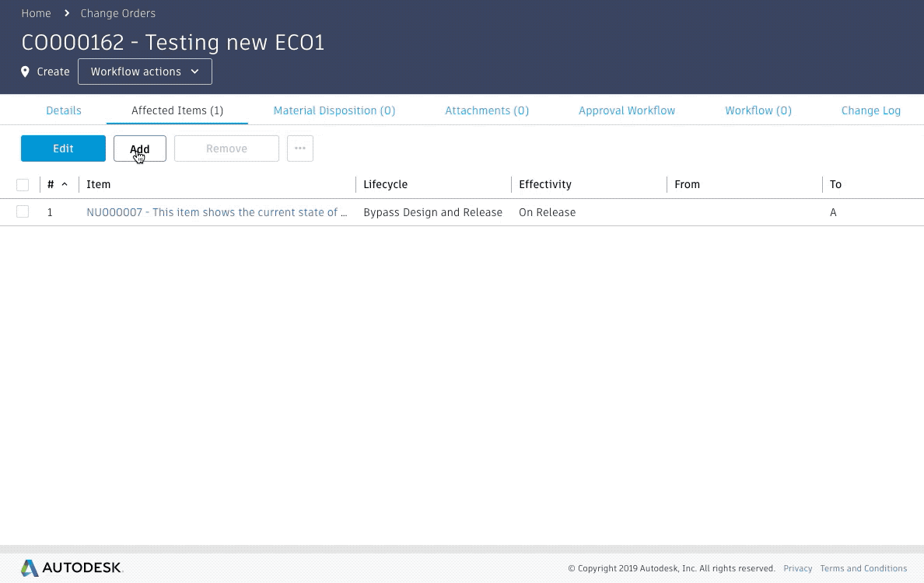This screenshot has height=583, width=924.
Task: Click the Effectivity column header
Action: (x=545, y=185)
